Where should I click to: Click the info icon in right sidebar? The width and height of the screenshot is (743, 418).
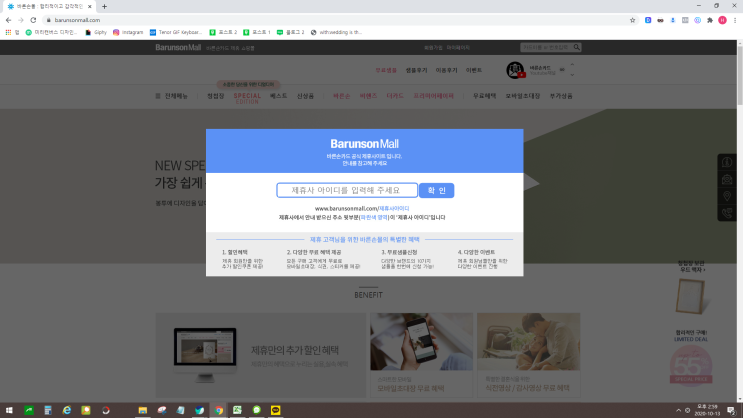pos(727,162)
